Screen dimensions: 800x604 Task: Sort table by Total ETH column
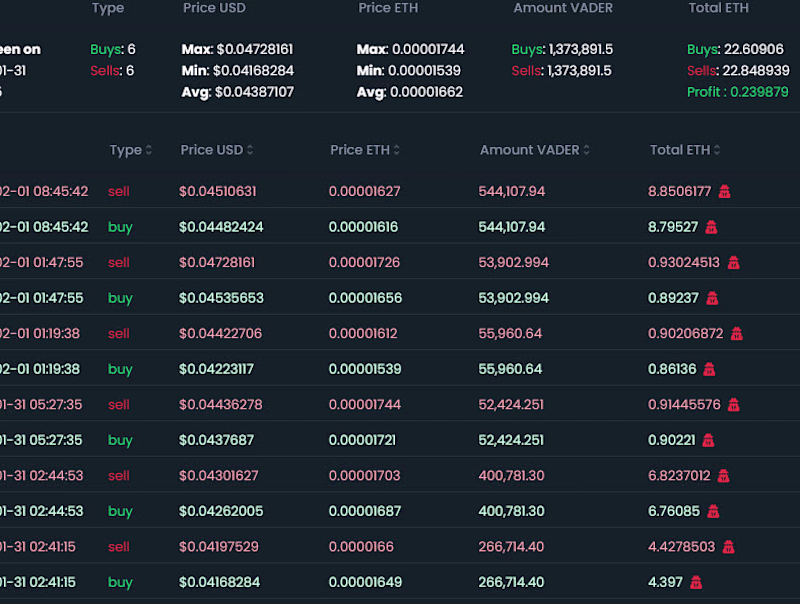[685, 150]
